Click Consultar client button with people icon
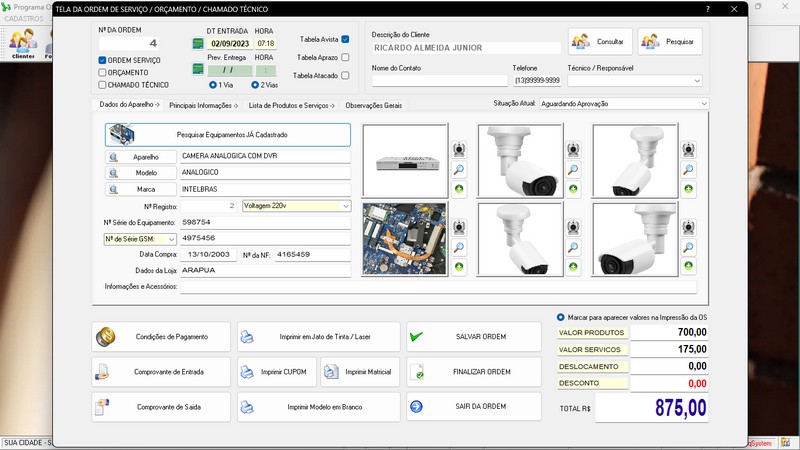 [600, 41]
